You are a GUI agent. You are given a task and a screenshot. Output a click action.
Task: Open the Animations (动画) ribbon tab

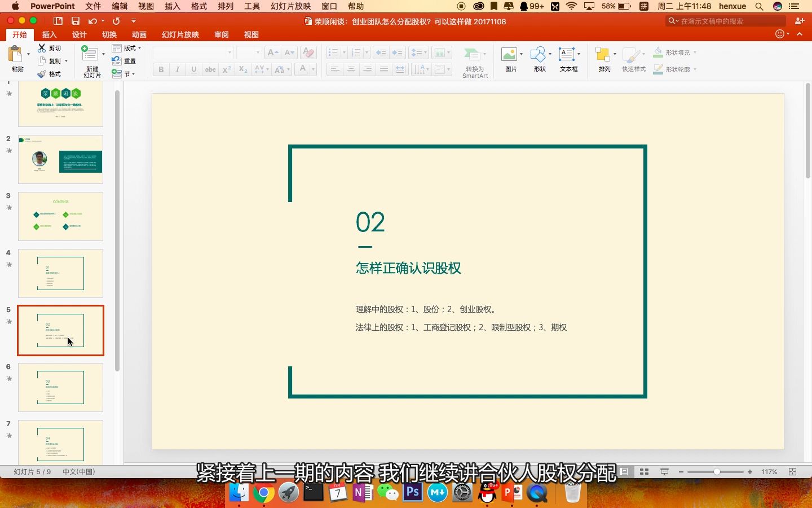pyautogui.click(x=139, y=34)
